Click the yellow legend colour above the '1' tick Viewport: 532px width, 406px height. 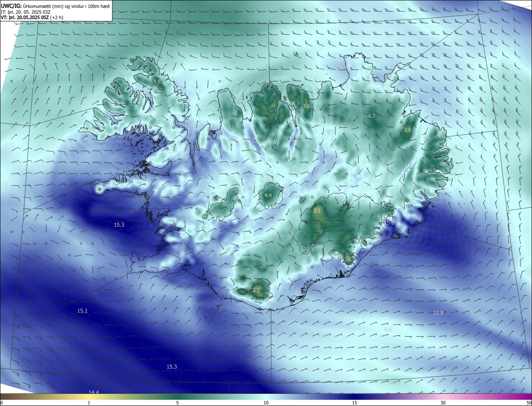pyautogui.click(x=89, y=396)
